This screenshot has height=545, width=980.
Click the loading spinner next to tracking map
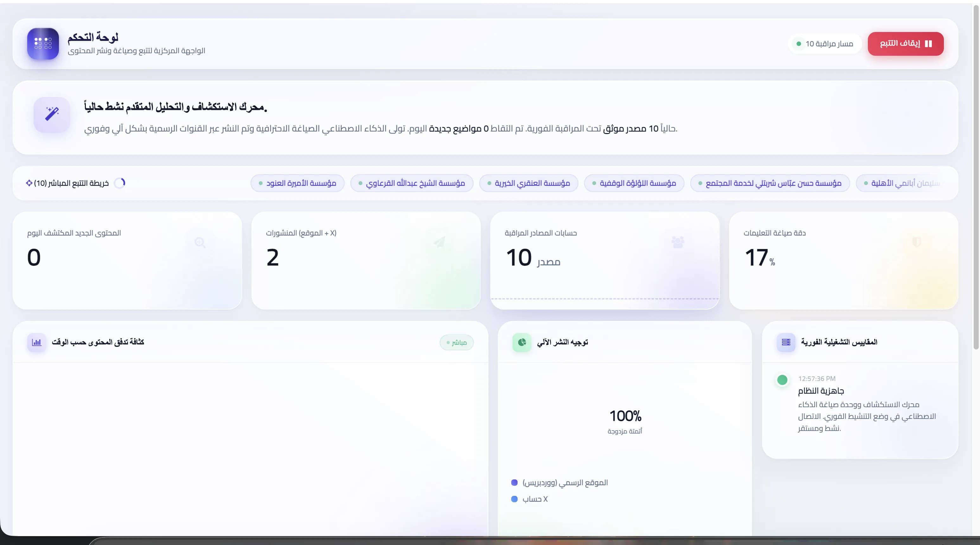(120, 183)
